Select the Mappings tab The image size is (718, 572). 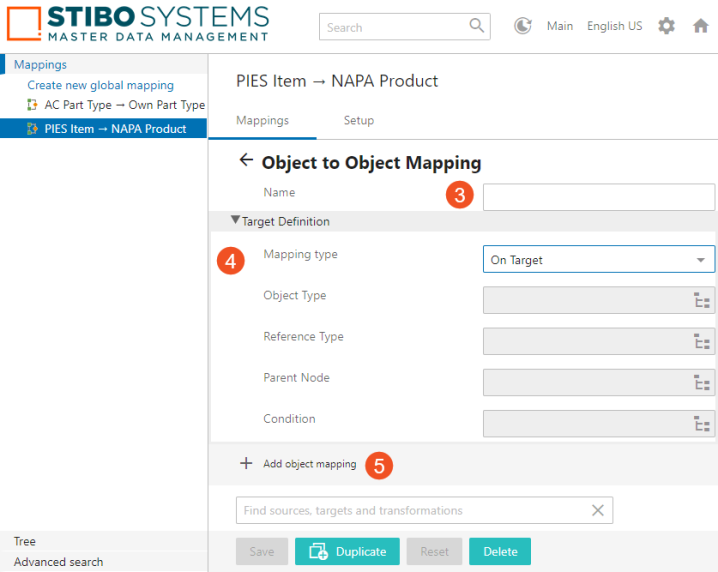click(x=262, y=120)
